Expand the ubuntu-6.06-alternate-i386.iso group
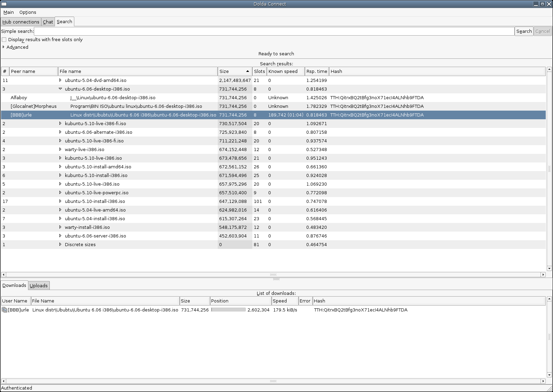This screenshot has width=553, height=392. (60, 132)
